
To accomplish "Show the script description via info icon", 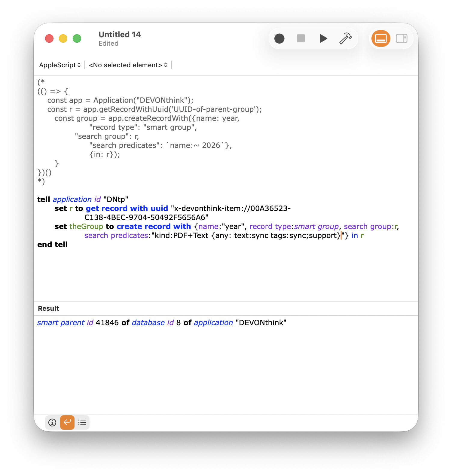I will tap(52, 423).
